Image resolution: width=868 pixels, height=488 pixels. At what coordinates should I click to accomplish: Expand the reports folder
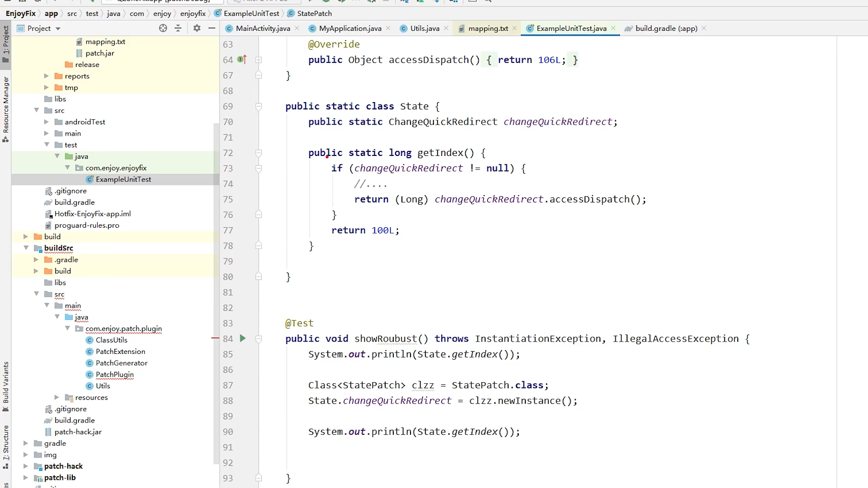(46, 76)
